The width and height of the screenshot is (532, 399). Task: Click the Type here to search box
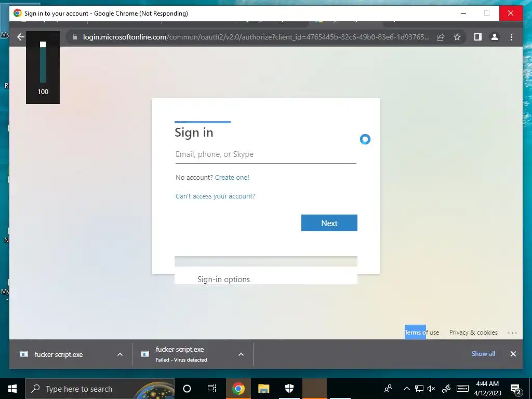(100, 389)
